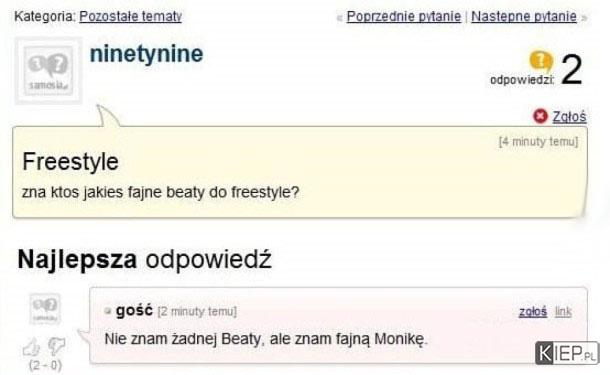Click the answer text about Monikę

click(266, 339)
